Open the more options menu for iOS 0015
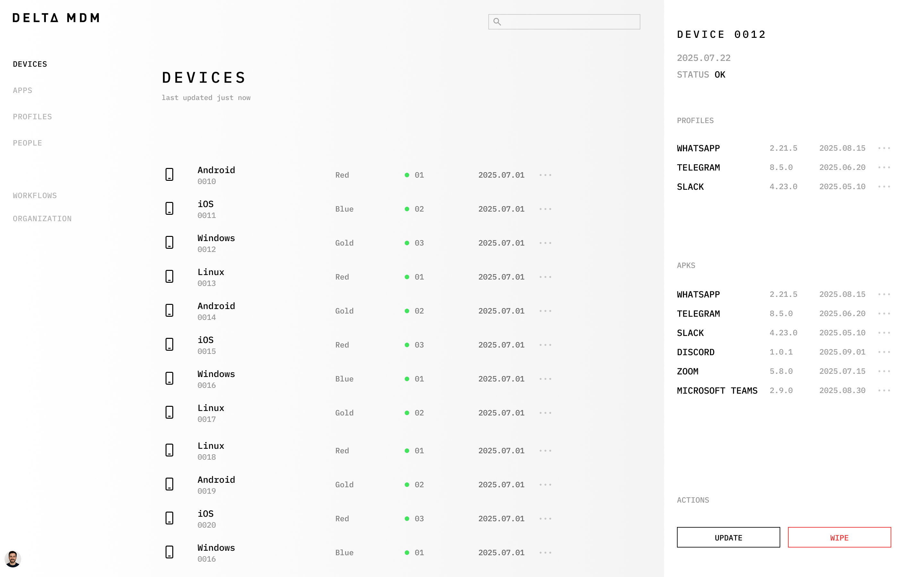The width and height of the screenshot is (924, 577). [x=545, y=345]
